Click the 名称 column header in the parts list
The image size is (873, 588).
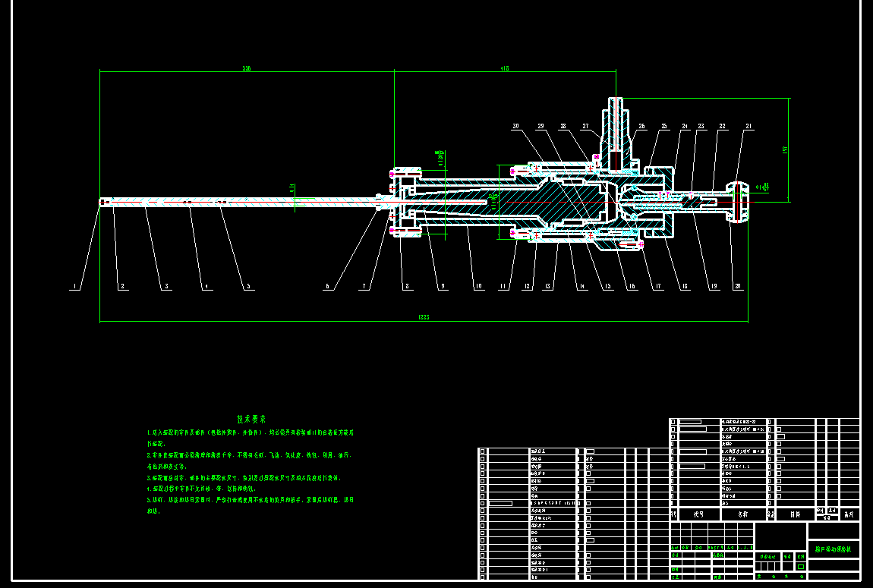pyautogui.click(x=742, y=514)
